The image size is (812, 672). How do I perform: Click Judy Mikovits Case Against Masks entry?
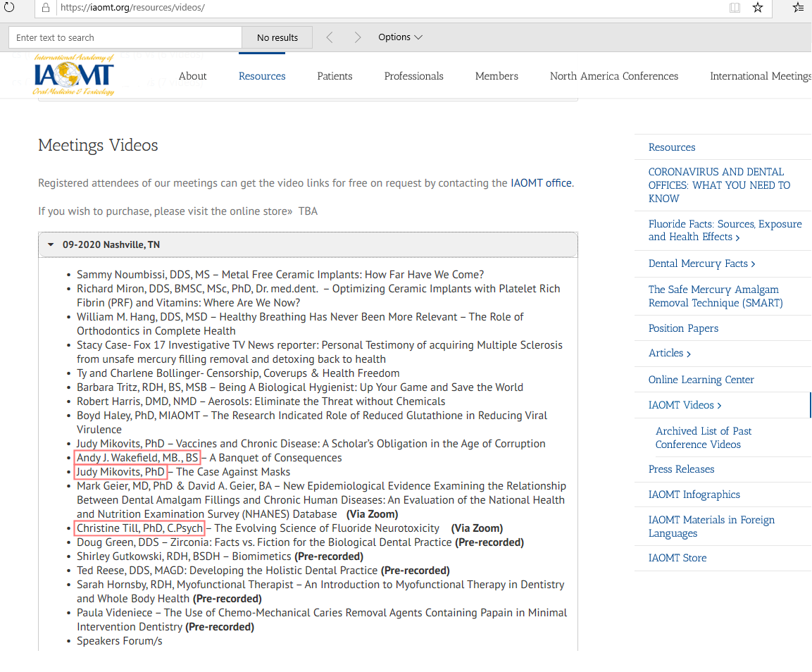pos(183,472)
